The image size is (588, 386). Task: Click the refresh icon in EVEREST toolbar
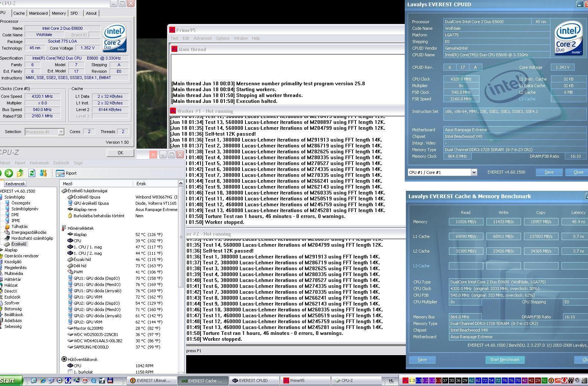(x=32, y=173)
